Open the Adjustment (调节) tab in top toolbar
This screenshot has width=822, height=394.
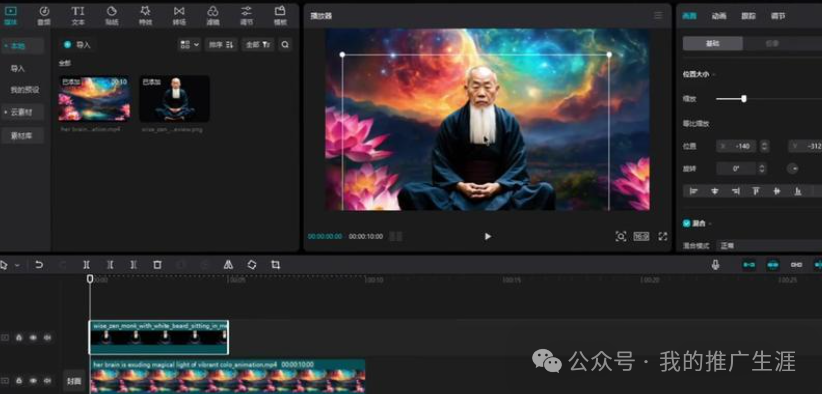(x=246, y=15)
